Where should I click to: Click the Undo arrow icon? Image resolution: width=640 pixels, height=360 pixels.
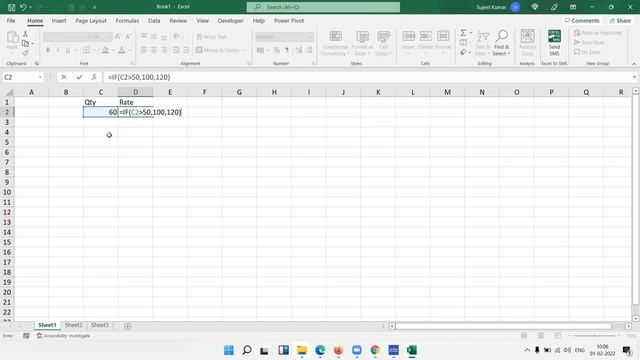point(23,7)
